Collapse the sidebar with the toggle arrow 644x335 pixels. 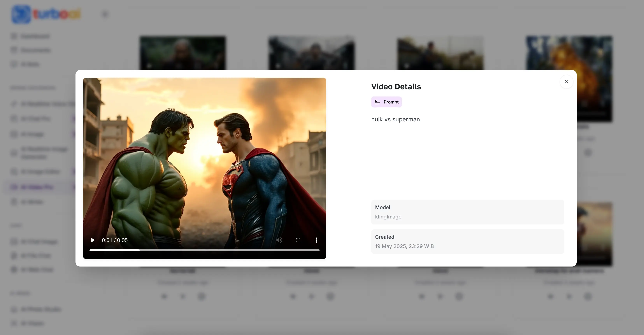click(x=105, y=14)
